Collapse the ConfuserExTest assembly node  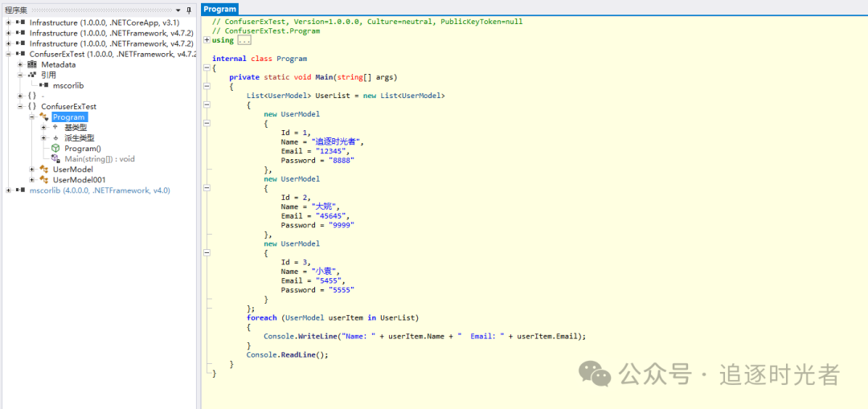(8, 54)
